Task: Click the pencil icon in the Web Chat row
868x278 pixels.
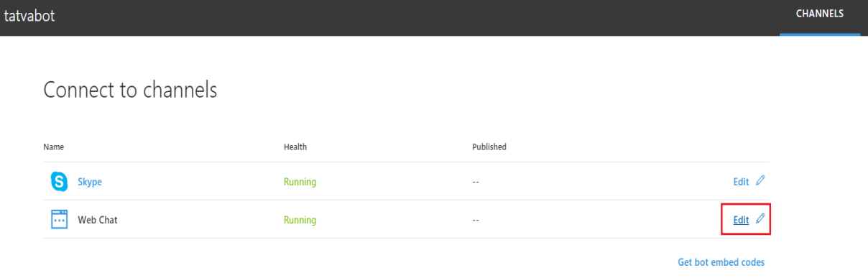Action: click(760, 220)
